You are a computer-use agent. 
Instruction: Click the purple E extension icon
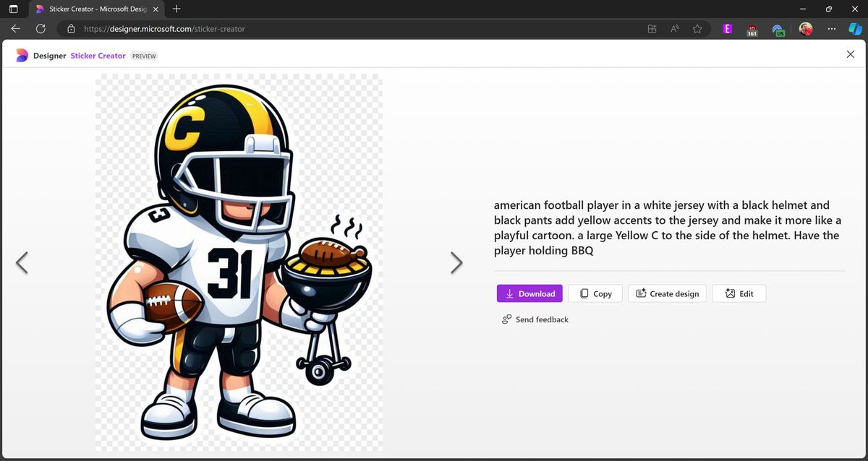click(727, 29)
